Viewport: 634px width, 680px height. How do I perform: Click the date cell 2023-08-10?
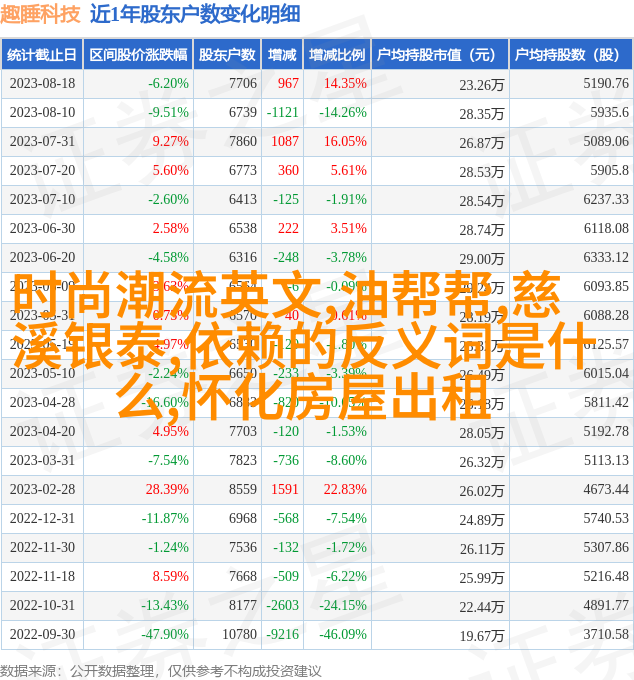42,112
